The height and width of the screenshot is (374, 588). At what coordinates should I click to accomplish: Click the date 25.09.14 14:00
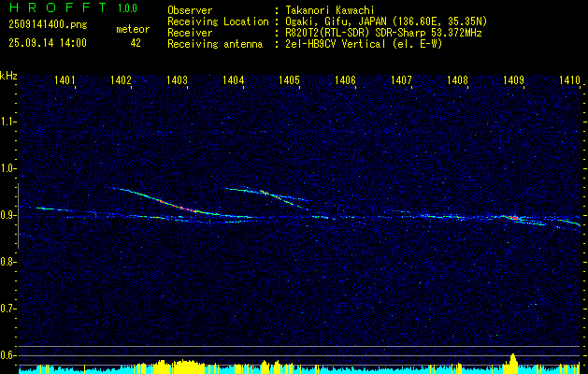(x=48, y=43)
